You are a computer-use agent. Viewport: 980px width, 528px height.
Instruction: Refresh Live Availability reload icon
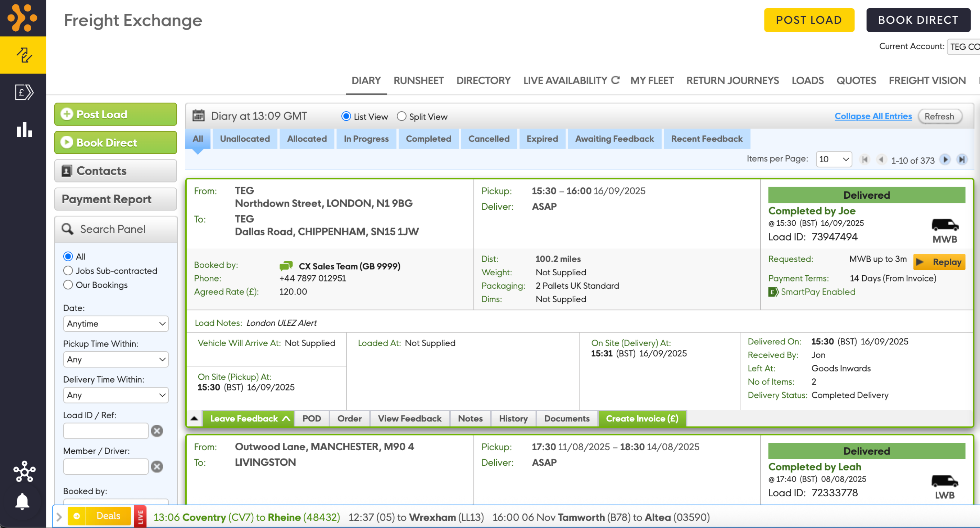[615, 80]
